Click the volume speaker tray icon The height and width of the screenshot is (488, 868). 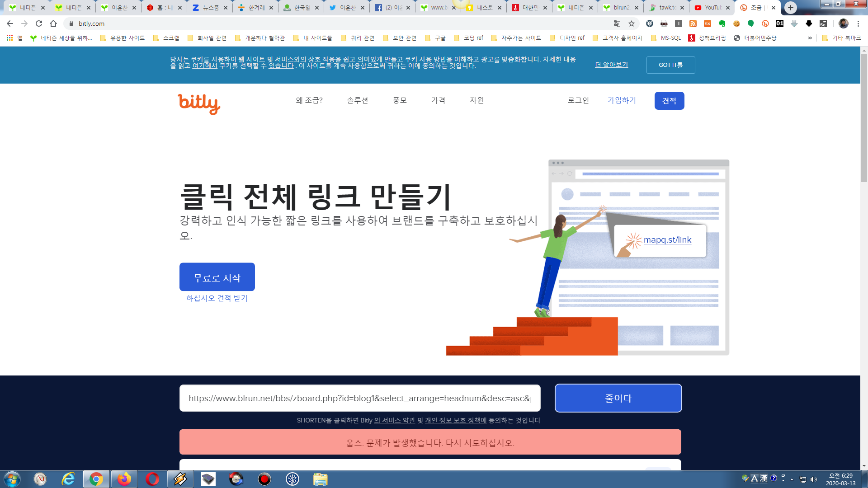tap(814, 479)
